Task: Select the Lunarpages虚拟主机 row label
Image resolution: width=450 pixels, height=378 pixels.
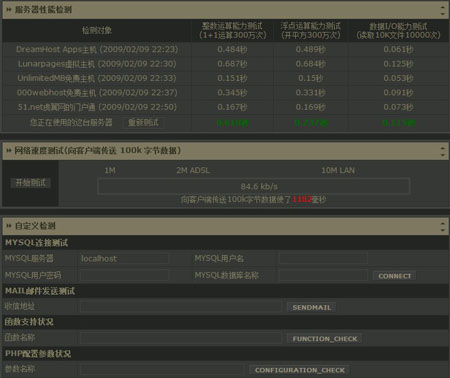Action: click(97, 64)
